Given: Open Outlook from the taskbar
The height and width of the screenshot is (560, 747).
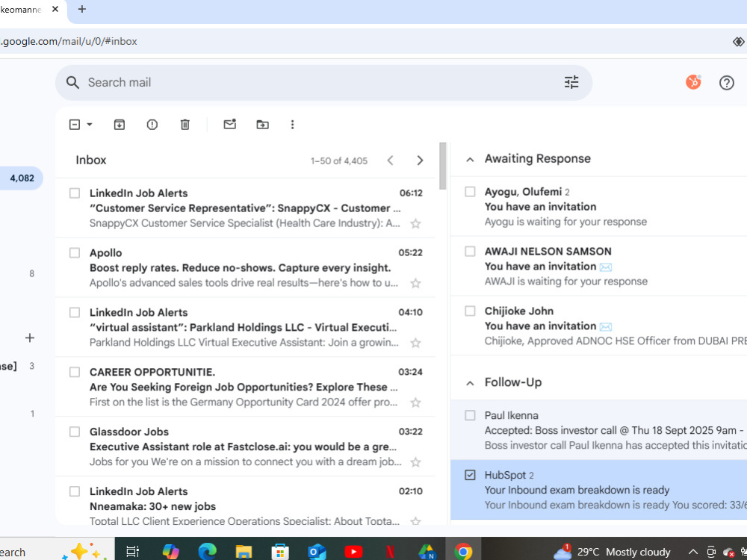Looking at the screenshot, I should [316, 552].
